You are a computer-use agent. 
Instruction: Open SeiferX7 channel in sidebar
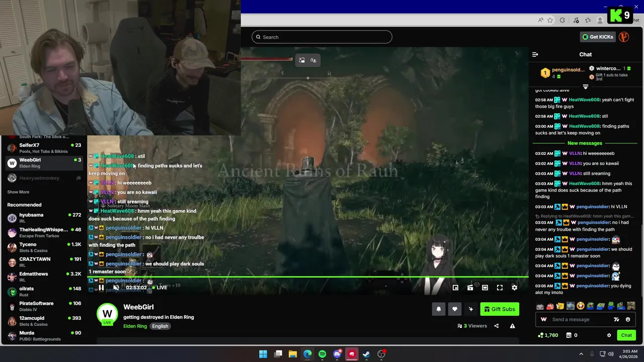44,148
